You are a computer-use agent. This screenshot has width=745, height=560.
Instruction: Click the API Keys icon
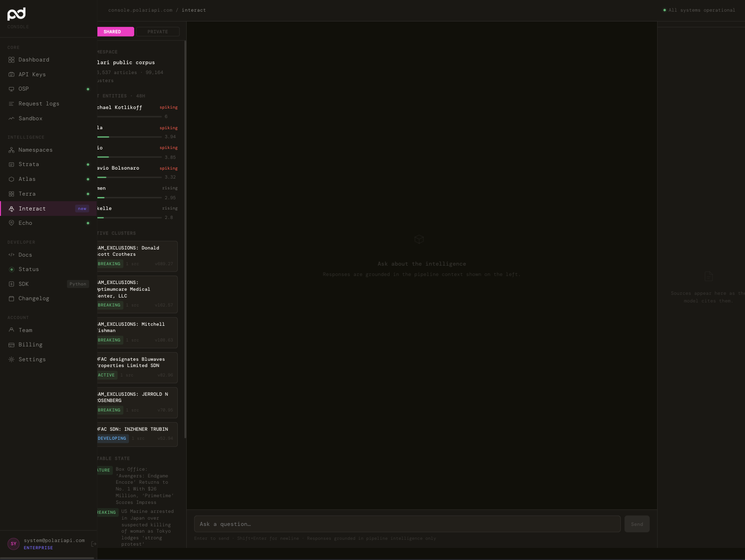[x=11, y=74]
